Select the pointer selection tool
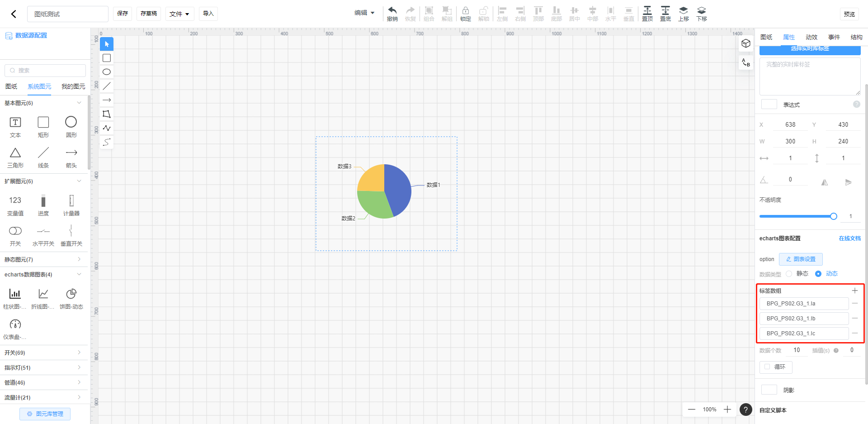This screenshot has width=868, height=424. point(107,44)
